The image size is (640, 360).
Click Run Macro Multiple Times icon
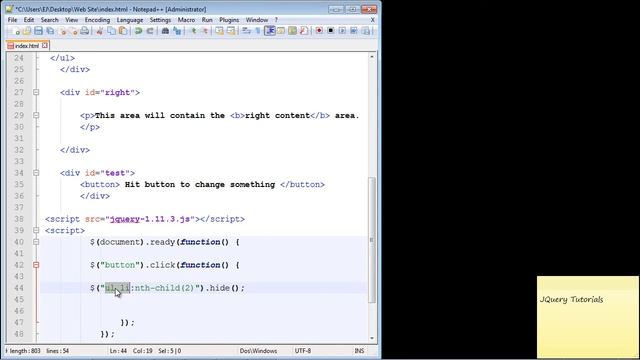click(x=353, y=31)
